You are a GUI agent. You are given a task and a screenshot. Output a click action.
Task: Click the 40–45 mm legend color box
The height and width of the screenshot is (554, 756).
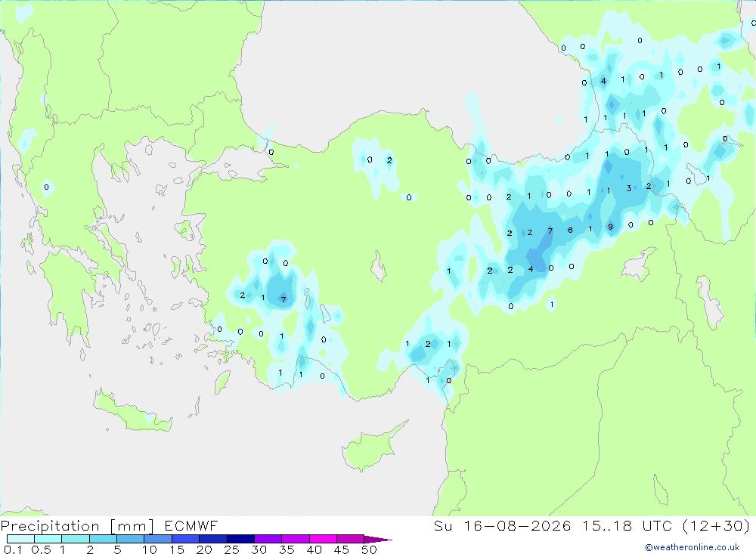coord(323,539)
